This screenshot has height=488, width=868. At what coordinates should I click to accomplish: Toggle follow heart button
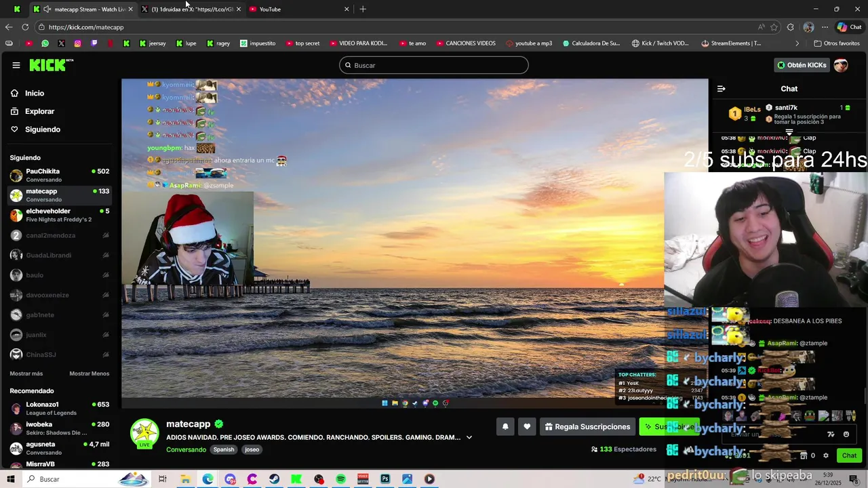click(x=527, y=426)
